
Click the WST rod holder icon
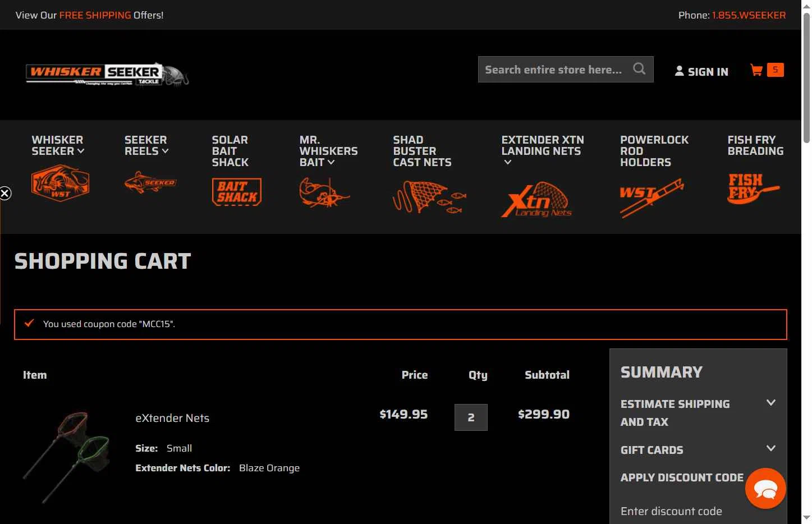pos(652,197)
